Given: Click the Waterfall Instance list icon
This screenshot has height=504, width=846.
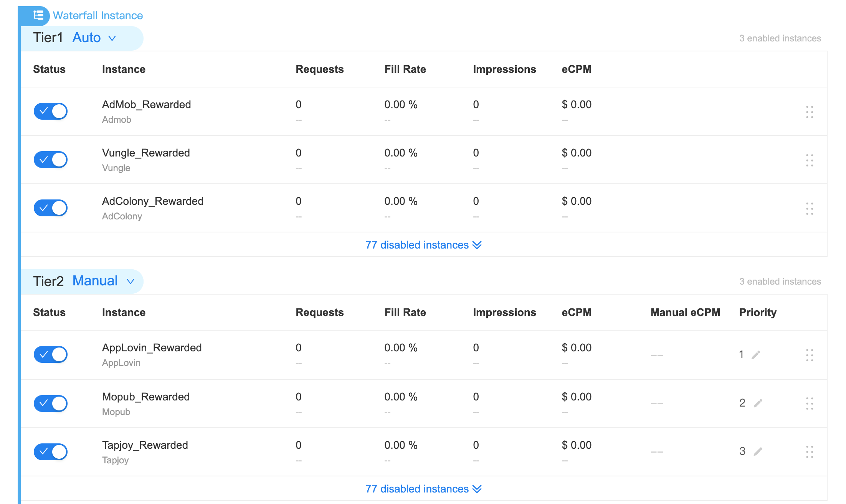Looking at the screenshot, I should click(x=38, y=15).
